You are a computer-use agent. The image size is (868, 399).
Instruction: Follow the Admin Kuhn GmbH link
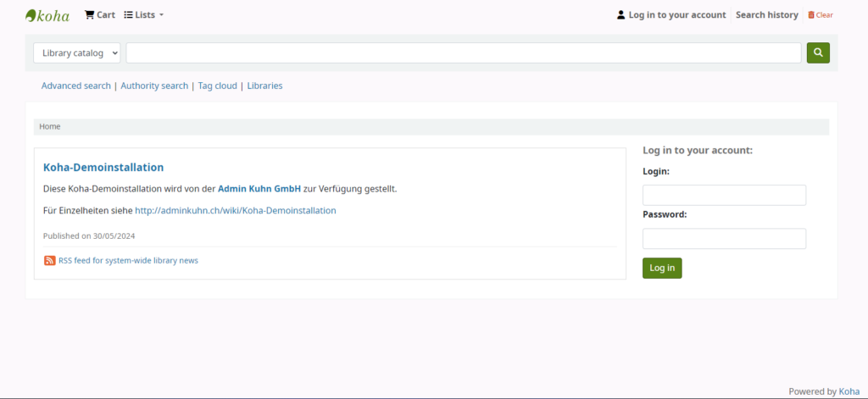[259, 189]
